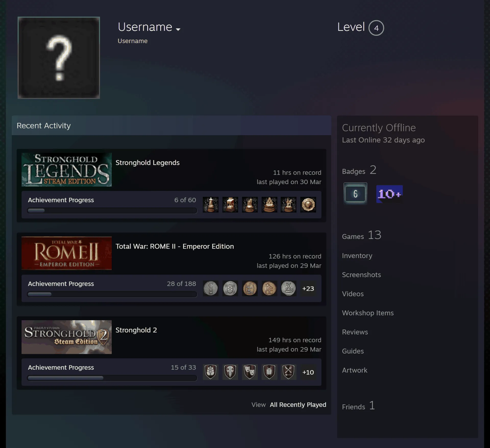Open the Stronghold Legends game banner
Viewport: 490px width, 448px height.
[67, 170]
